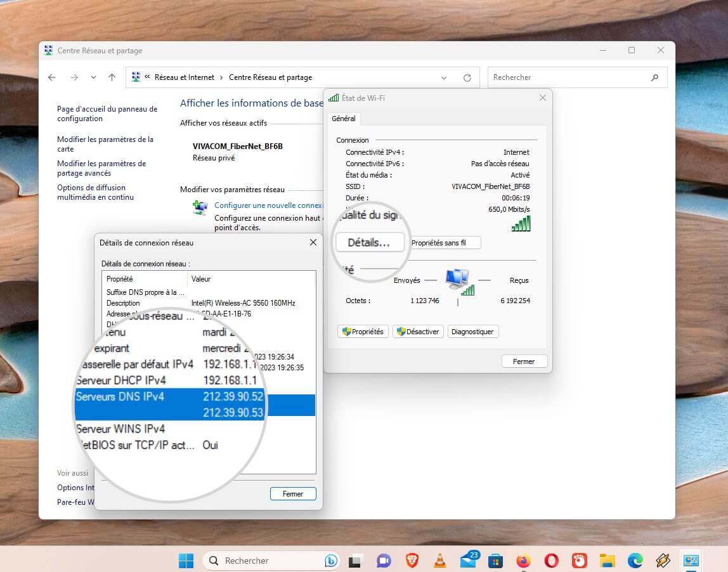Go forward in Centre Réseau et partage
Viewport: 728px width, 572px height.
(74, 77)
